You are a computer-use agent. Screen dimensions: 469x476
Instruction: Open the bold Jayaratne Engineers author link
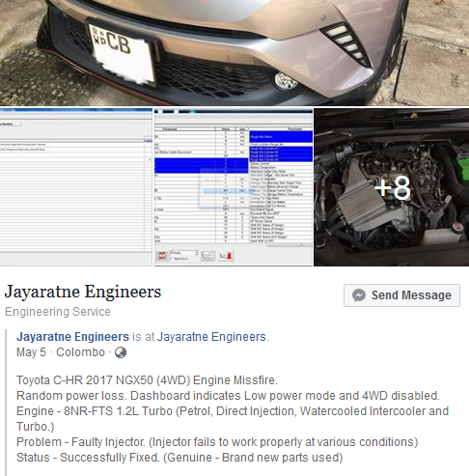point(72,337)
